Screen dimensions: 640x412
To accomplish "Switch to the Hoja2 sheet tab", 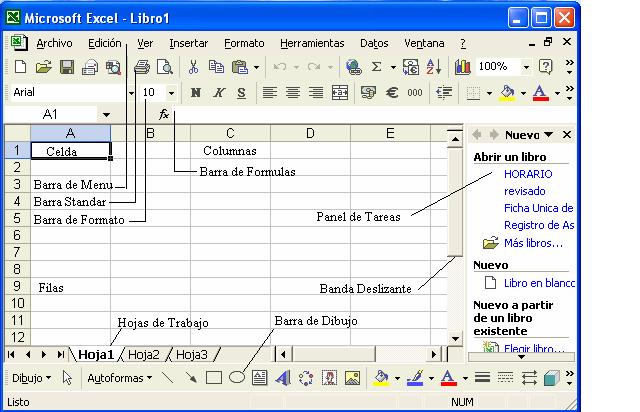I will (144, 354).
